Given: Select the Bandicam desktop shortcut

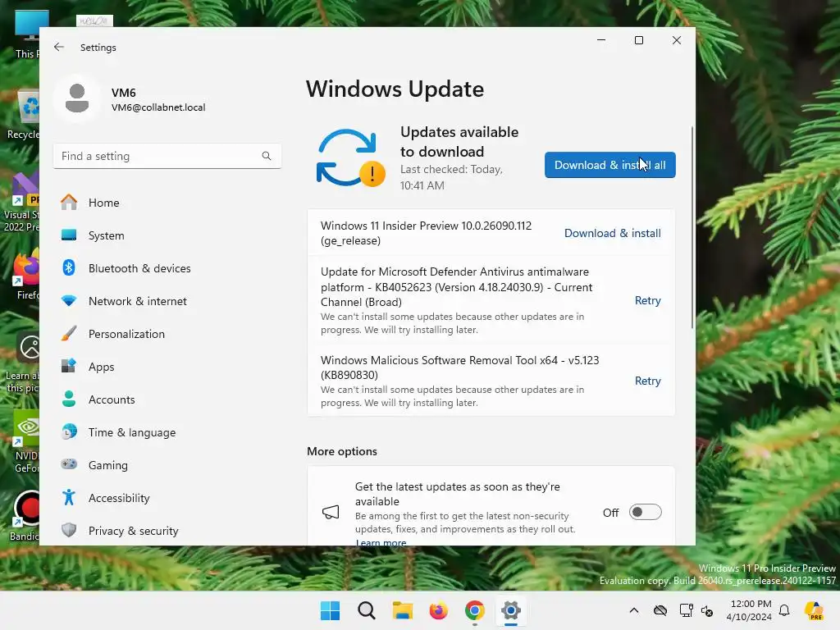Looking at the screenshot, I should click(24, 515).
